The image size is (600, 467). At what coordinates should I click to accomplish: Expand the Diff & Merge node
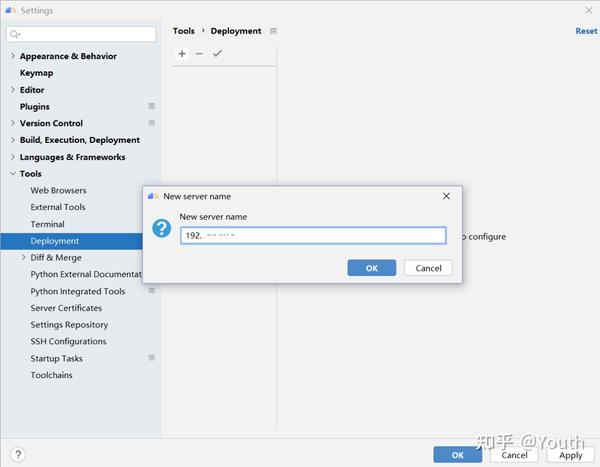[23, 258]
